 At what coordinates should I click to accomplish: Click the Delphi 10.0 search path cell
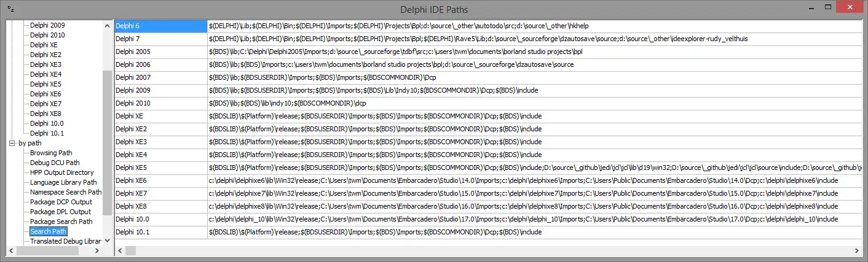point(535,220)
